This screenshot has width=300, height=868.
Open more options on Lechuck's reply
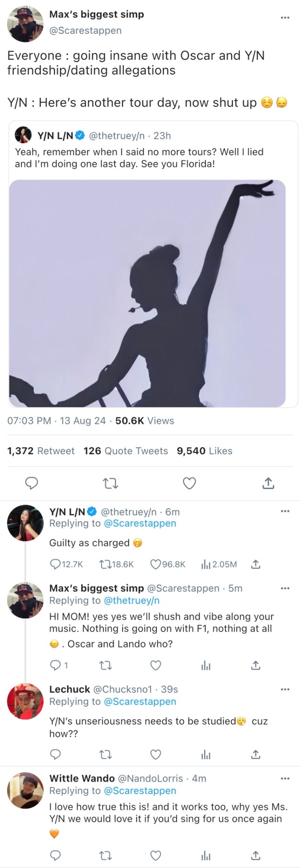(x=285, y=689)
